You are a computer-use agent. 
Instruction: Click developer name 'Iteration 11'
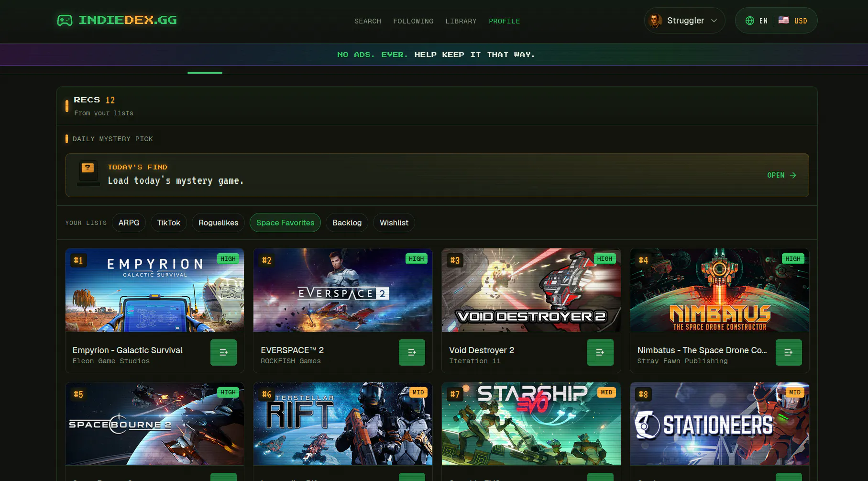coord(474,361)
